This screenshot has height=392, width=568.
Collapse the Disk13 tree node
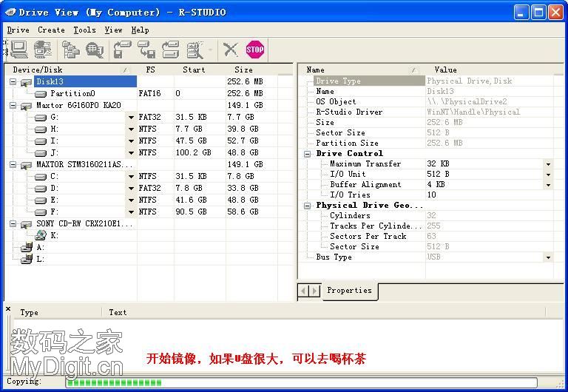point(13,82)
